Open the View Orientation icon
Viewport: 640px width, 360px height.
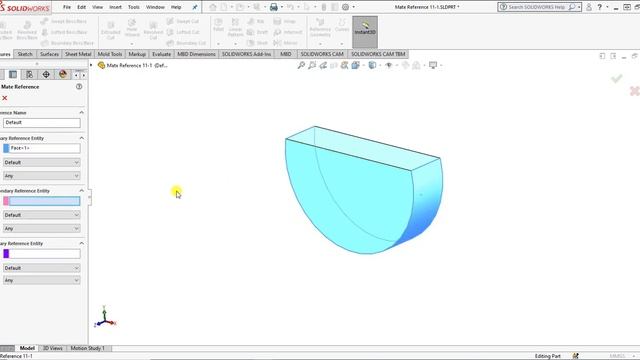click(x=356, y=65)
